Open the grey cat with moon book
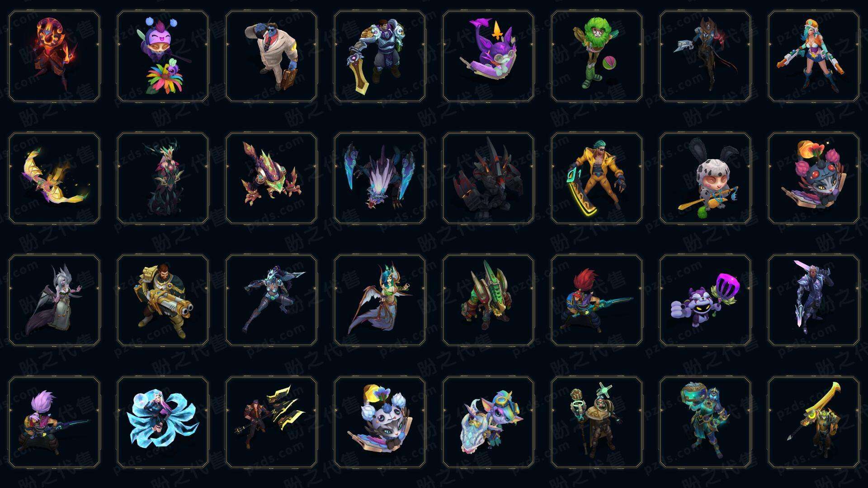Screen dimensions: 868x488 pyautogui.click(x=380, y=422)
